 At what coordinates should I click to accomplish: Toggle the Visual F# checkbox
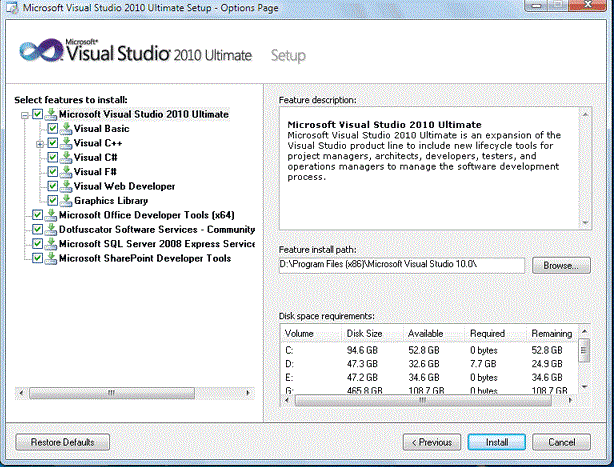(52, 172)
